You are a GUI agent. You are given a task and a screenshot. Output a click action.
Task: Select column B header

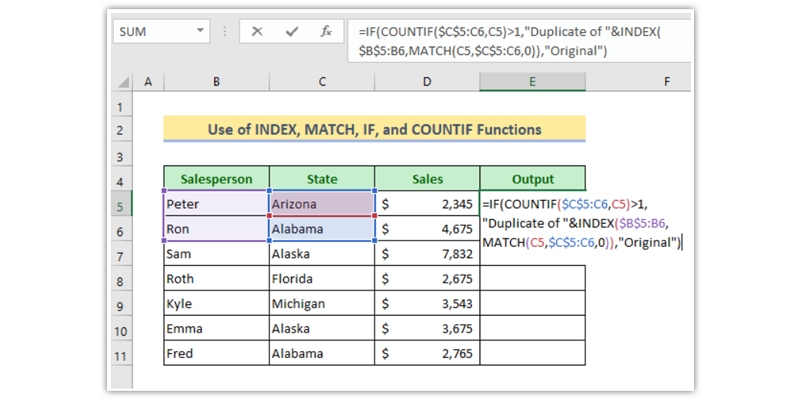215,81
